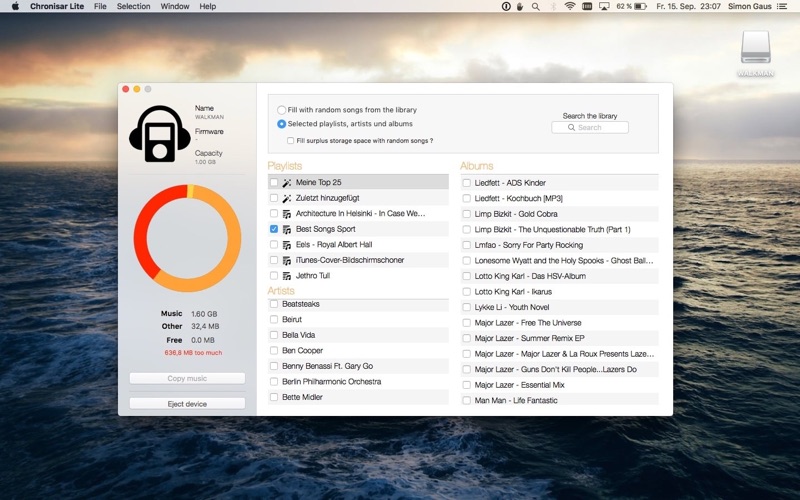The height and width of the screenshot is (500, 800).
Task: Open Spotlight search in menu bar
Action: click(535, 7)
